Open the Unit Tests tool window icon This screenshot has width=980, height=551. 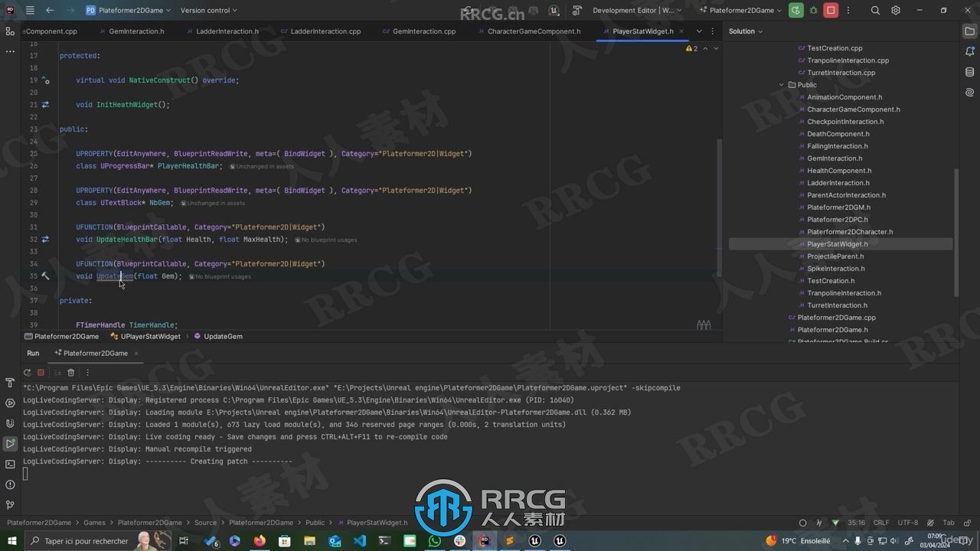tap(10, 423)
